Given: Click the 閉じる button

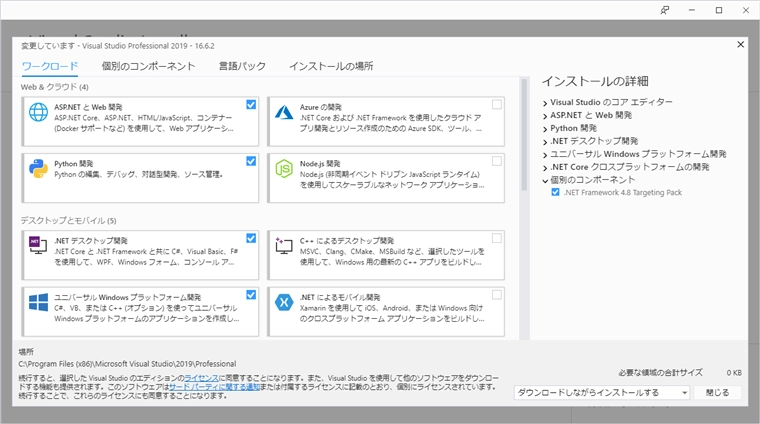Looking at the screenshot, I should click(717, 393).
